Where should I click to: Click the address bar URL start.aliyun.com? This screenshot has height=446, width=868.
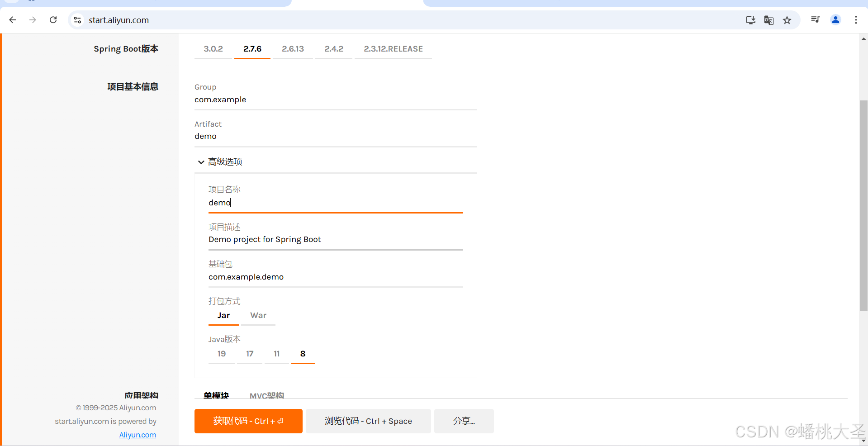[x=119, y=20]
